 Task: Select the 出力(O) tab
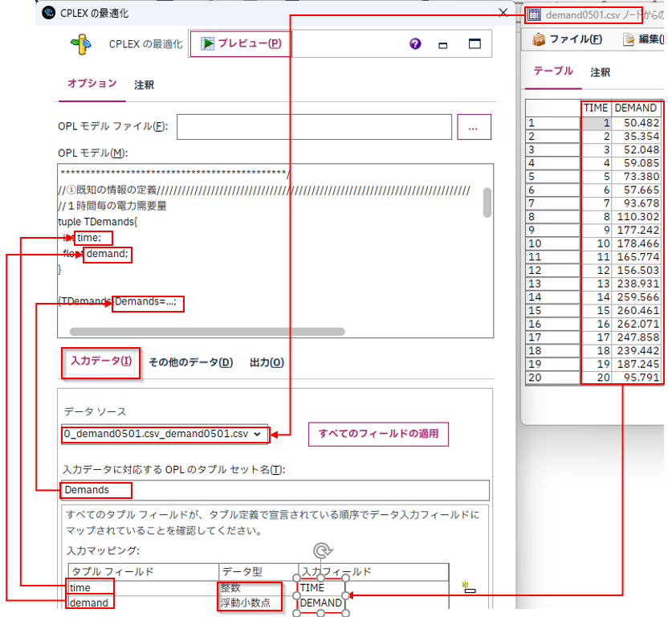point(267,362)
